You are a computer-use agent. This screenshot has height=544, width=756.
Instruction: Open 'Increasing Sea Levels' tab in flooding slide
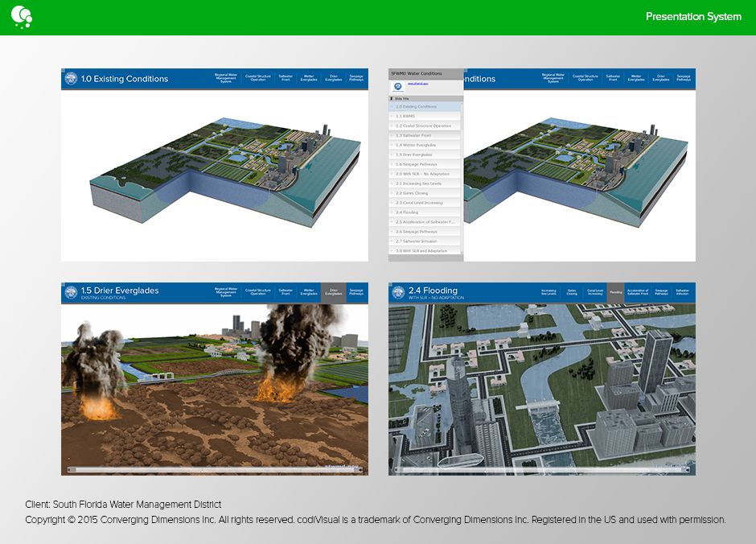coord(549,292)
